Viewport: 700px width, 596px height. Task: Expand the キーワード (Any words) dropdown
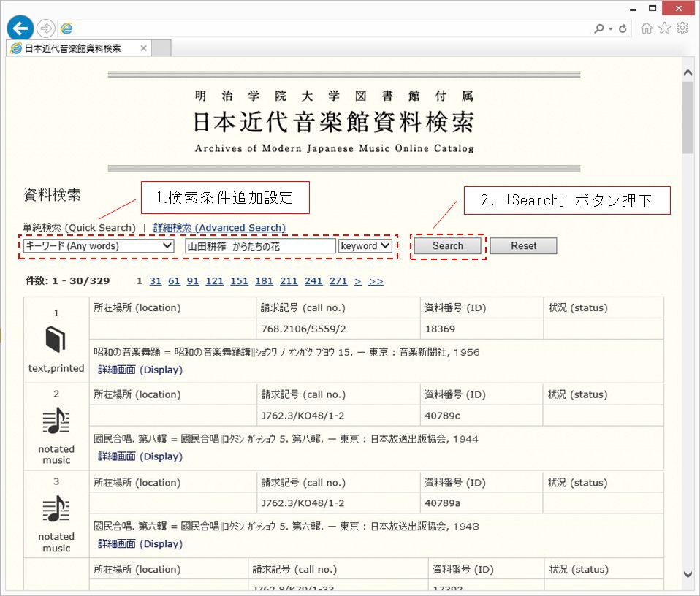[x=99, y=246]
